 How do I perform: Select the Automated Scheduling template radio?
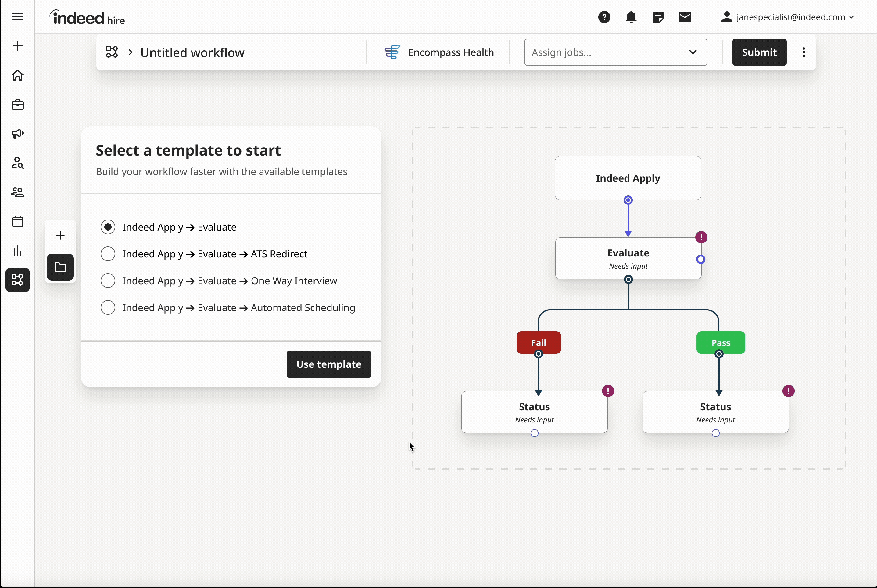(x=108, y=307)
